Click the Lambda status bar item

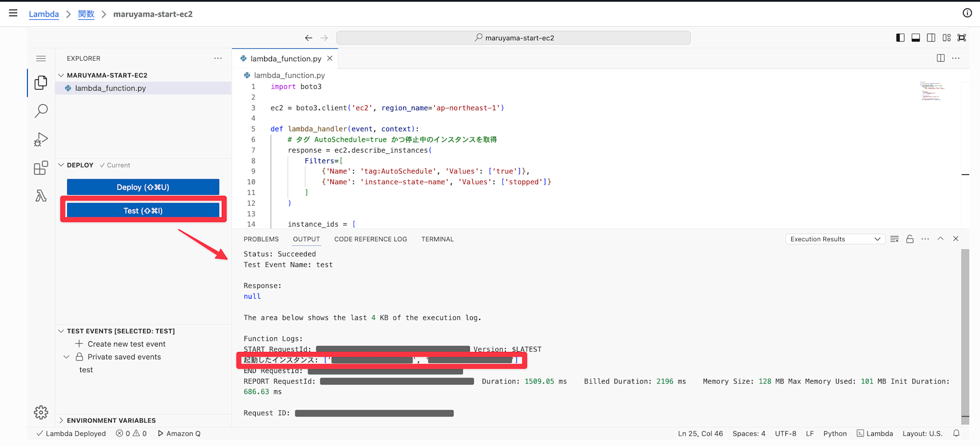tap(875, 433)
